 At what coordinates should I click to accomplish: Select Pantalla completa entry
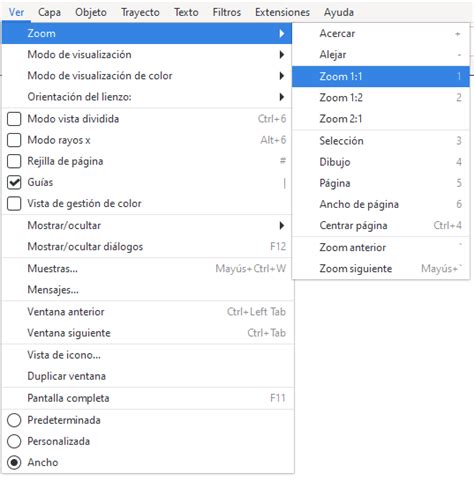point(147,398)
